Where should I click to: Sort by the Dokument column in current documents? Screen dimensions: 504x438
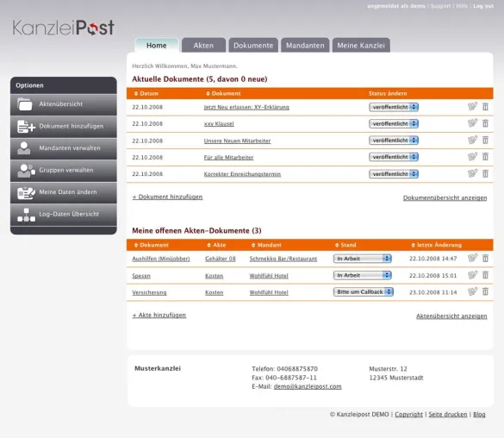pyautogui.click(x=223, y=94)
